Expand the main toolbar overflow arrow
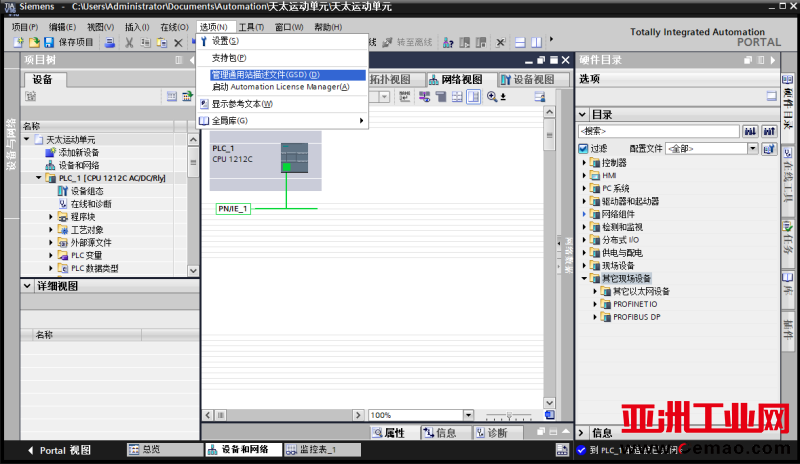Screen dimensions: 800x464 pos(551,39)
